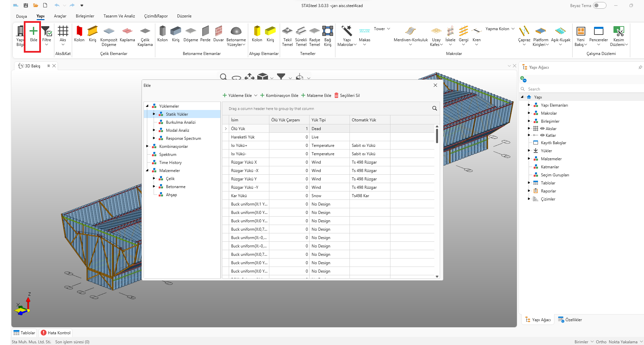Open the Aks grid tool
Screen dimensions: 644x345
(x=63, y=32)
